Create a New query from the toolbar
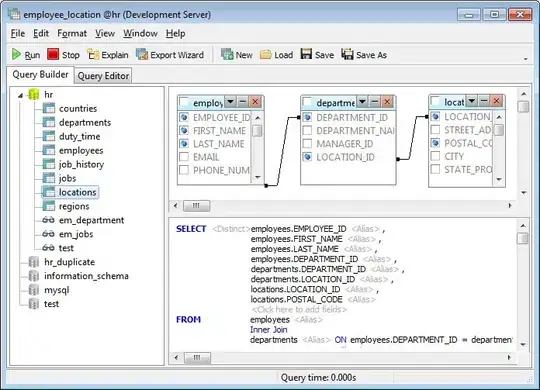Image resolution: width=540 pixels, height=390 pixels. pos(237,55)
